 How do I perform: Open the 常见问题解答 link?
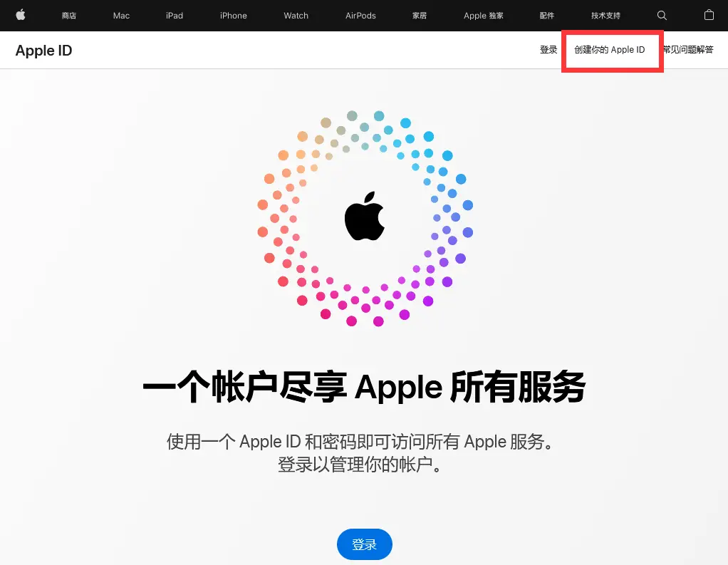(687, 50)
